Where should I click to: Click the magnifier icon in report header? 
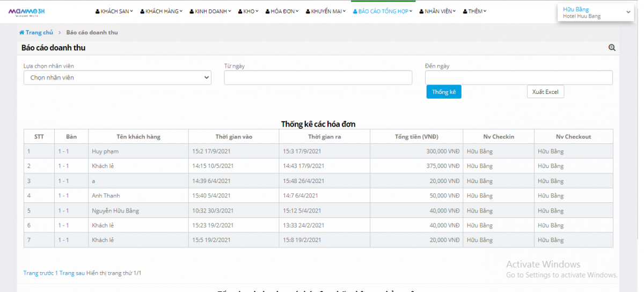(x=612, y=48)
